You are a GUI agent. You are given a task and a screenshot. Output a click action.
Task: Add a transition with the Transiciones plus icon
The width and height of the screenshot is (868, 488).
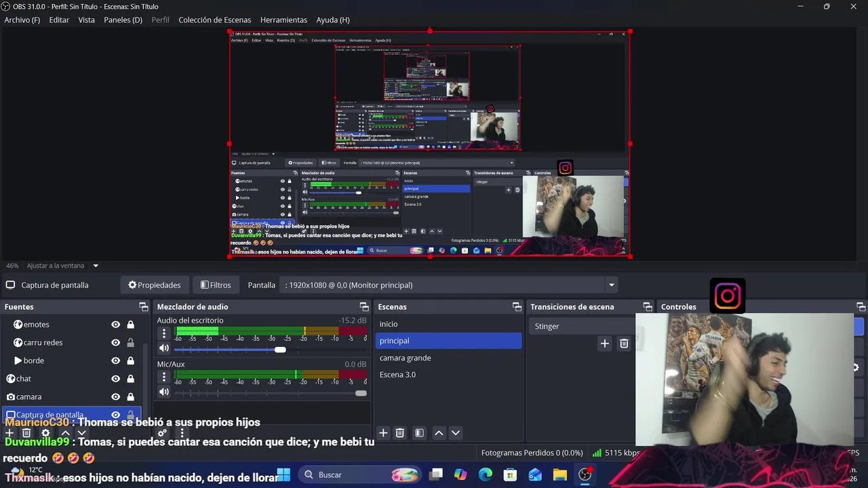pos(604,344)
